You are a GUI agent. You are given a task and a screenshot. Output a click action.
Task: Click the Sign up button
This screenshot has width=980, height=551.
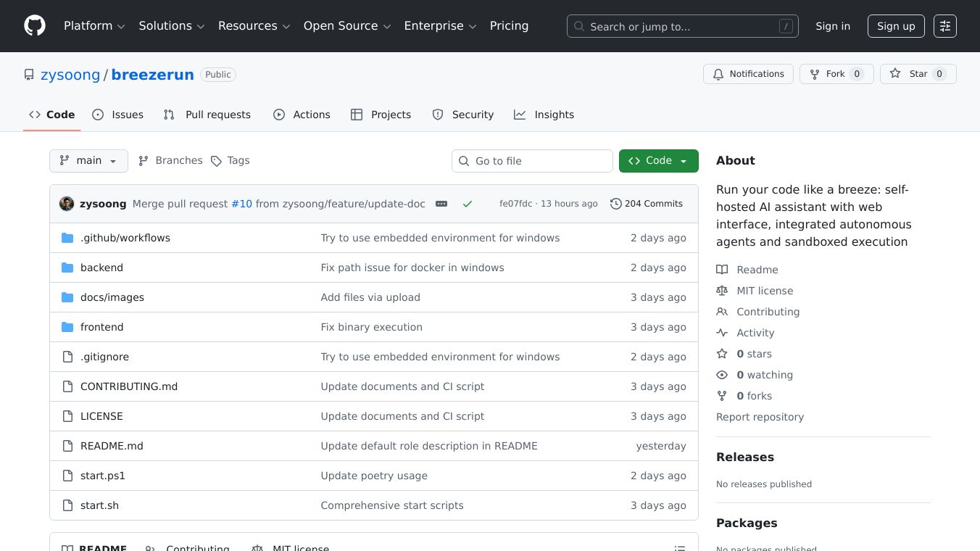(895, 26)
